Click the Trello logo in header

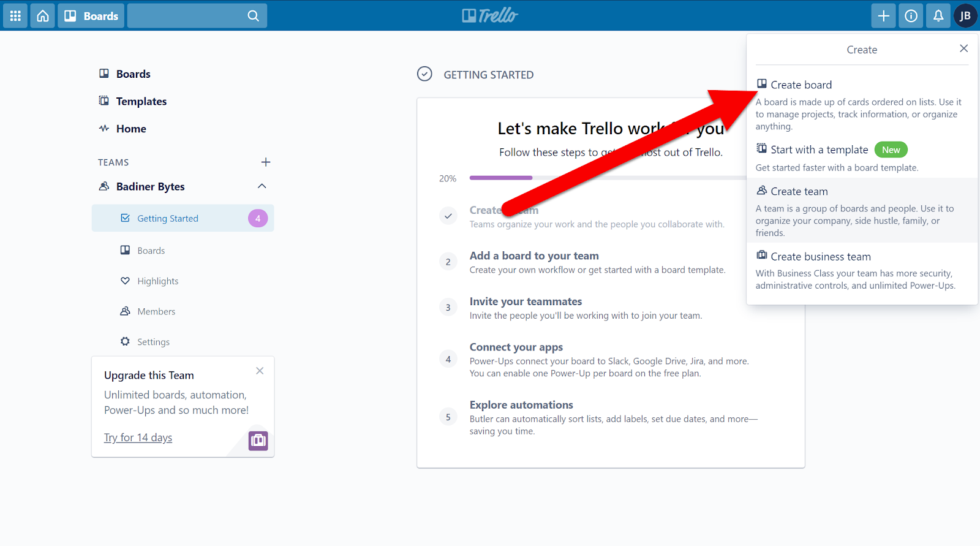pos(490,15)
